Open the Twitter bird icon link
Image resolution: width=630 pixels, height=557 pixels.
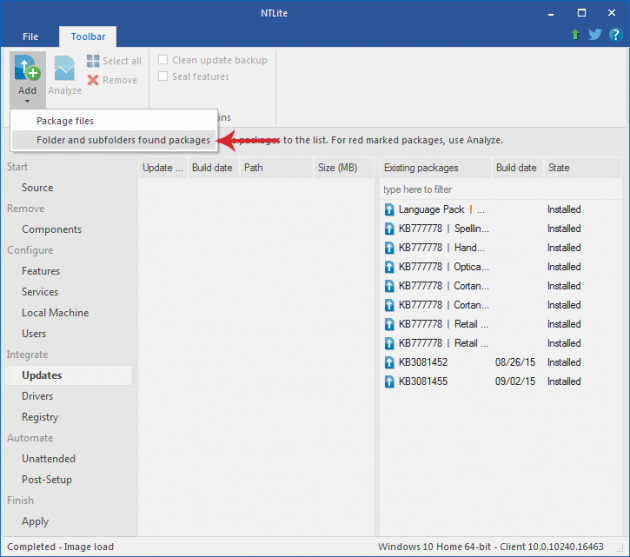(x=594, y=35)
